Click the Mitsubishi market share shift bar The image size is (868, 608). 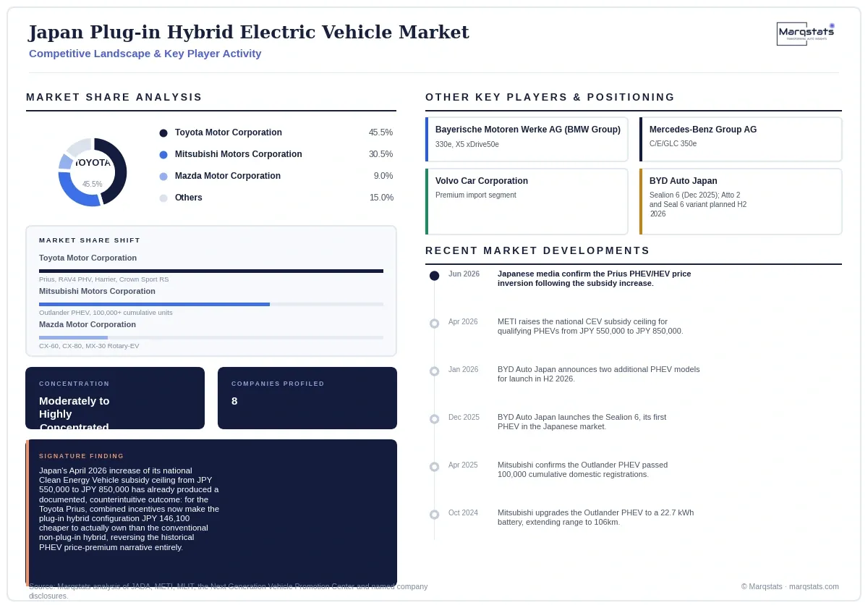211,304
